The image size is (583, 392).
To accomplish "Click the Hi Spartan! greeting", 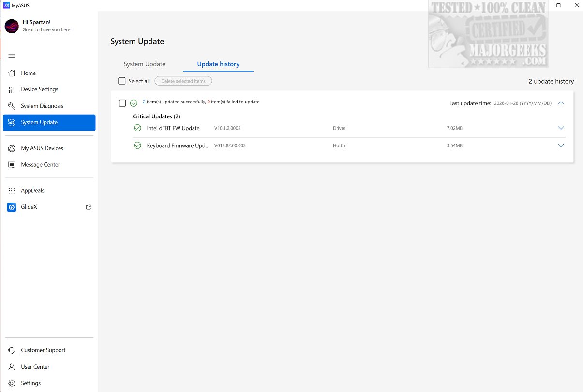I will pos(36,22).
